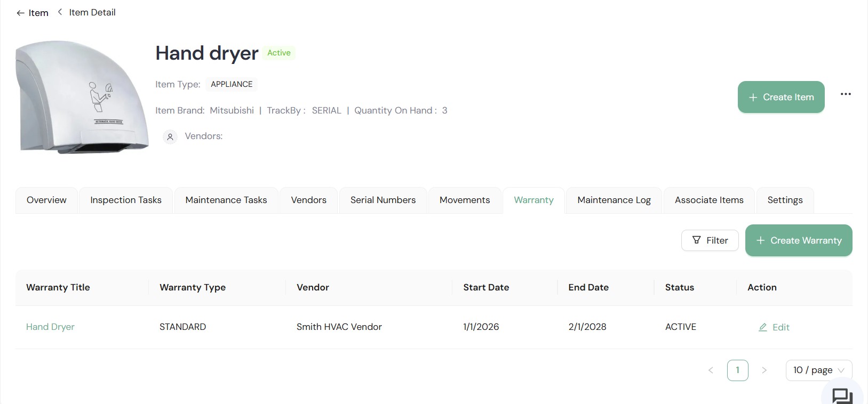The height and width of the screenshot is (404, 868).
Task: Open the Hand Dryer warranty title link
Action: [x=50, y=327]
